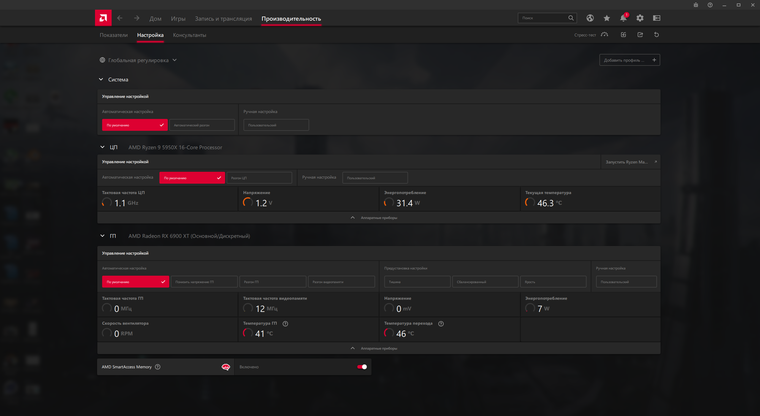Collapse the Система section
The image size is (760, 416).
(x=101, y=80)
